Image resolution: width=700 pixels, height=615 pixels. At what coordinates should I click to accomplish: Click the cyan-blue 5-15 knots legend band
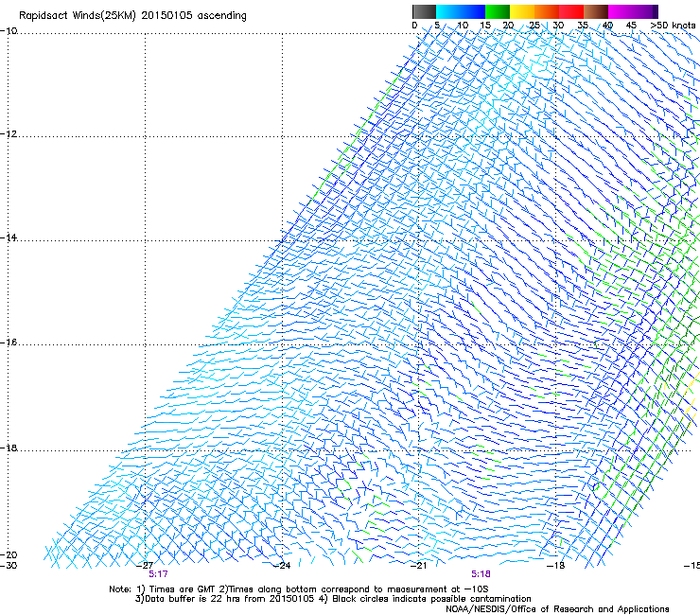(x=461, y=11)
